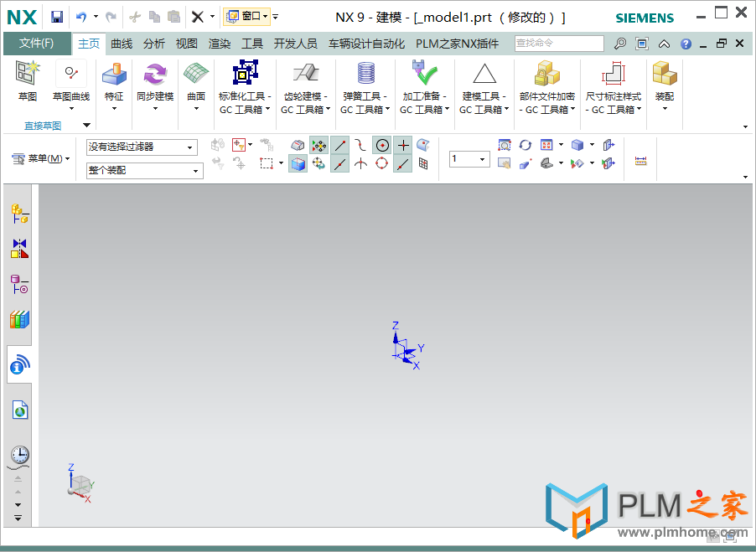
Task: Click the Copy icon in quick access bar
Action: [x=154, y=18]
